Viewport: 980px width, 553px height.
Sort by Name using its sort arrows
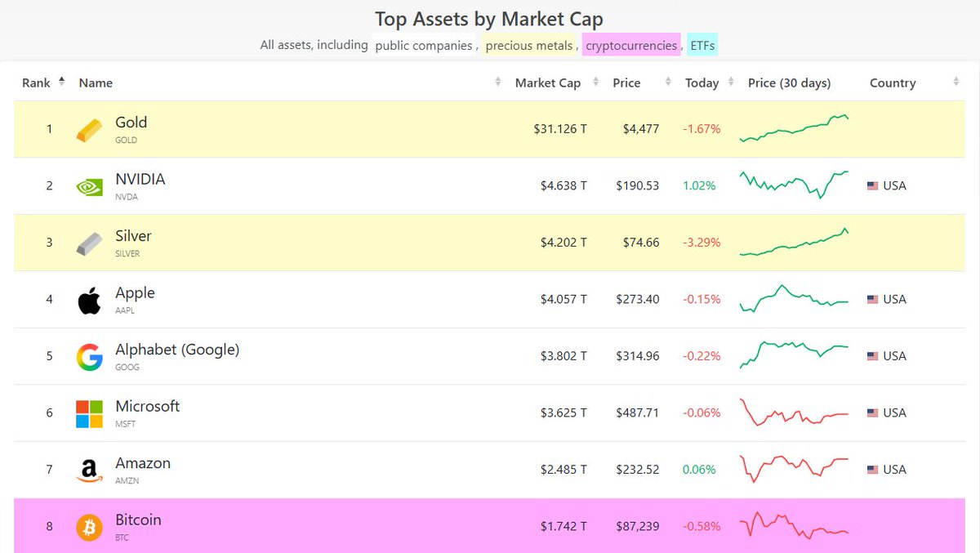click(498, 82)
